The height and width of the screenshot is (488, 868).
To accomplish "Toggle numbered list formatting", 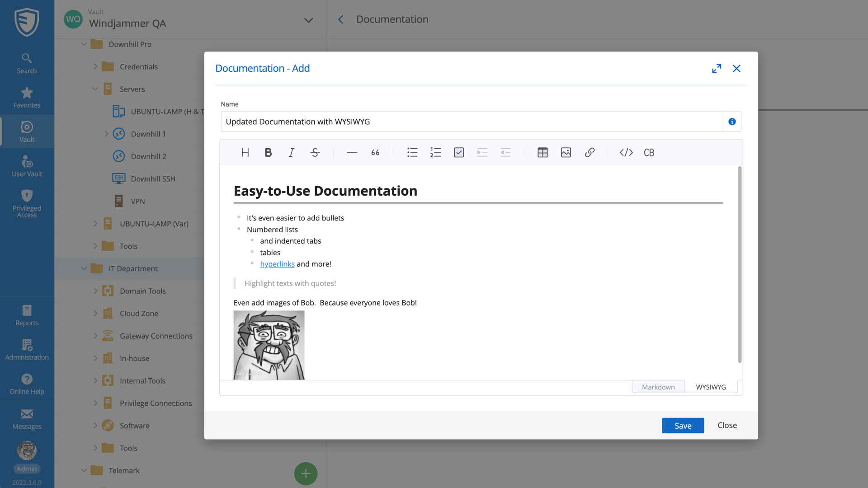I will click(x=435, y=152).
